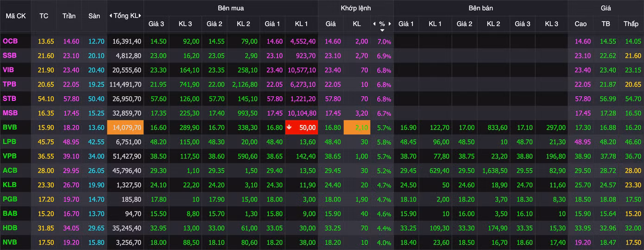Click NVB percent change 4.0%

click(x=384, y=242)
